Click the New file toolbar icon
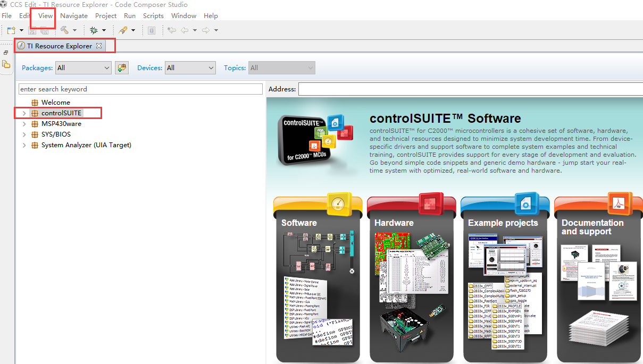The width and height of the screenshot is (643, 364). [x=10, y=30]
